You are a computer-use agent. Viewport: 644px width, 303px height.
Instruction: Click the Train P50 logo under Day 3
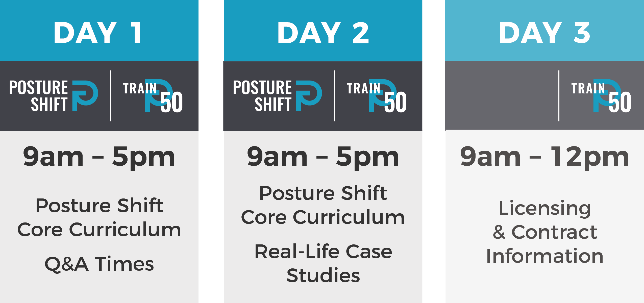601,96
